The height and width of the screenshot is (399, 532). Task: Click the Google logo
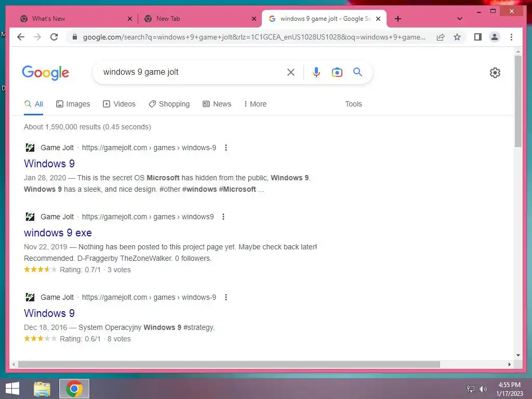click(x=46, y=73)
